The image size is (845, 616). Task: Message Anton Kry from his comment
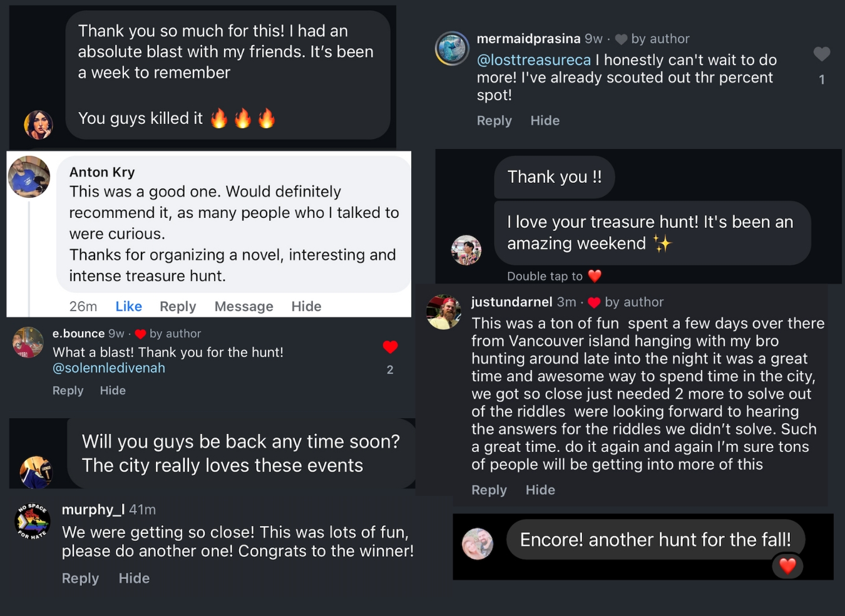pos(243,306)
